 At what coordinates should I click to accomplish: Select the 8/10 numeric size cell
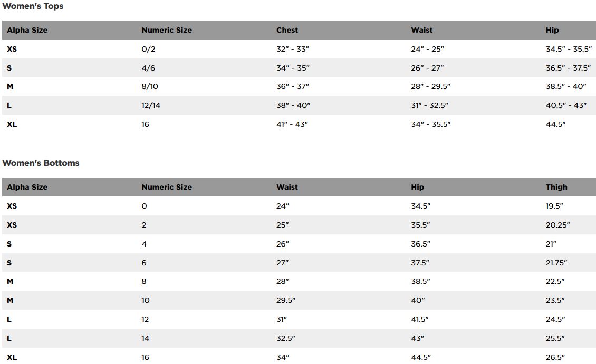coord(150,86)
